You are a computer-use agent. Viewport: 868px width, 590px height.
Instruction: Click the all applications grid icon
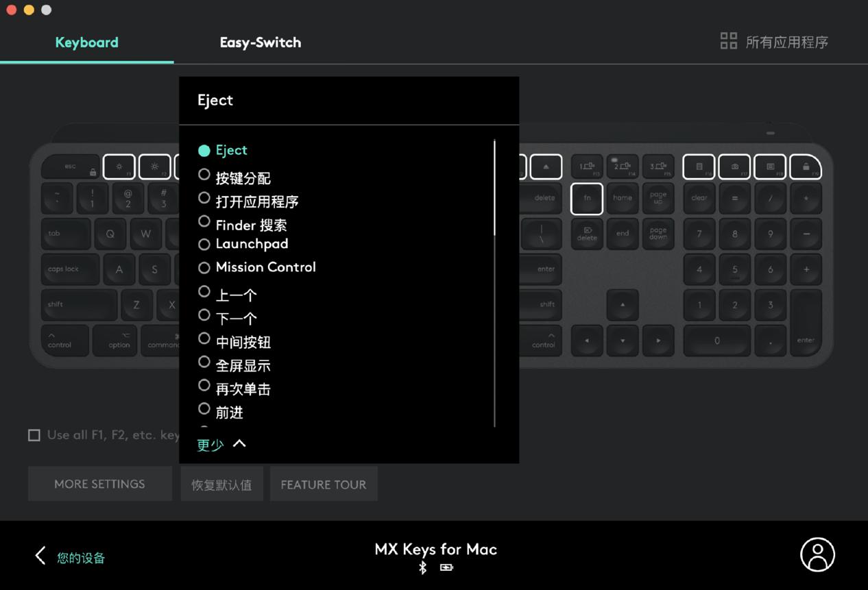[x=729, y=41]
